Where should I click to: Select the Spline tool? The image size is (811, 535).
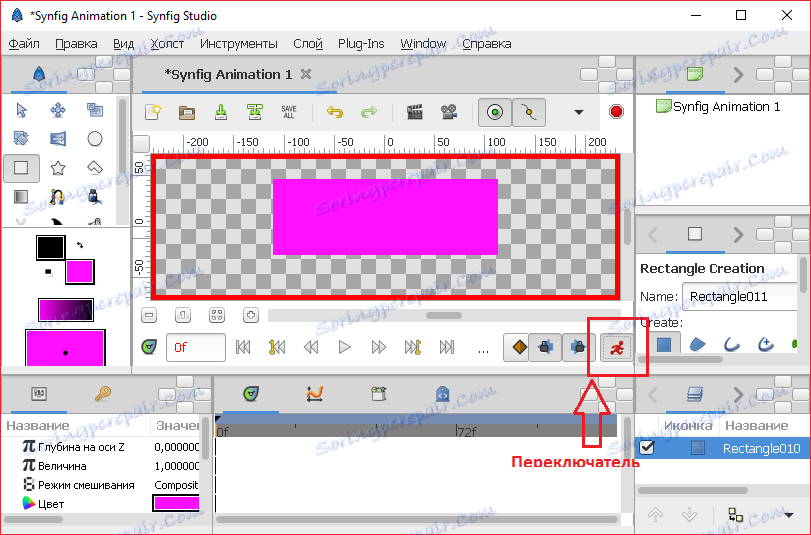point(57,197)
